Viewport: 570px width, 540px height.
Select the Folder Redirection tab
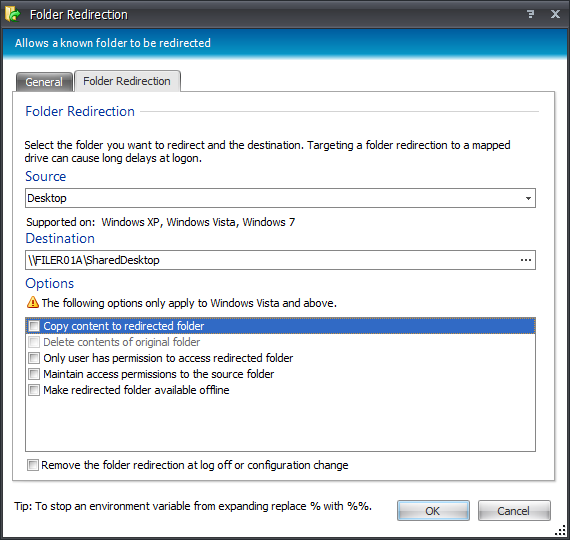pos(127,81)
